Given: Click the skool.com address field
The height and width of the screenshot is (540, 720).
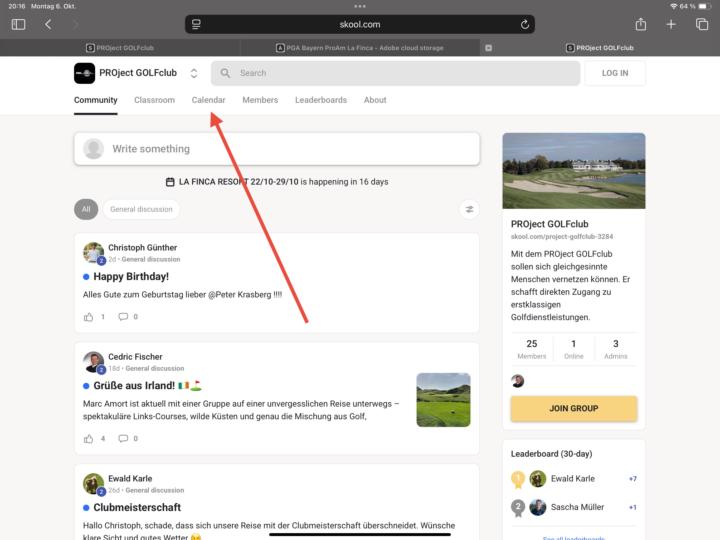Looking at the screenshot, I should [x=360, y=24].
